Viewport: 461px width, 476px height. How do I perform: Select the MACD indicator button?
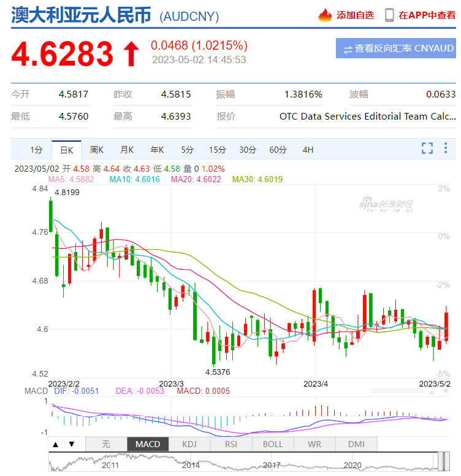[x=148, y=445]
